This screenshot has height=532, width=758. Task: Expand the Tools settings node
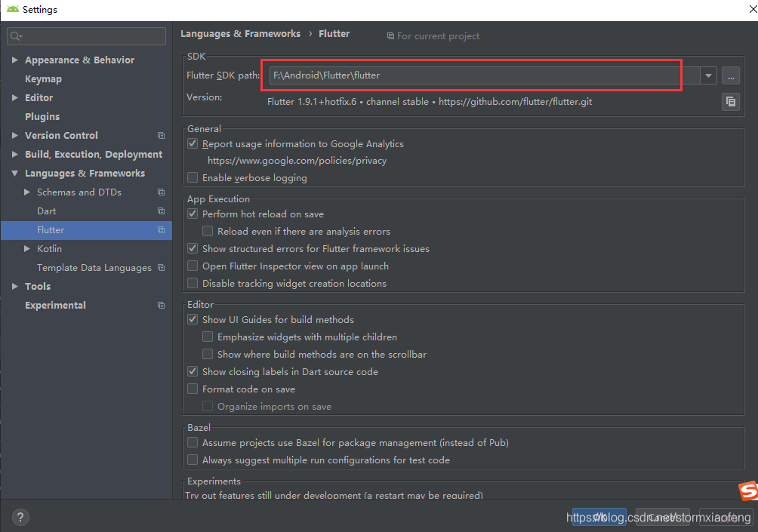coord(15,286)
